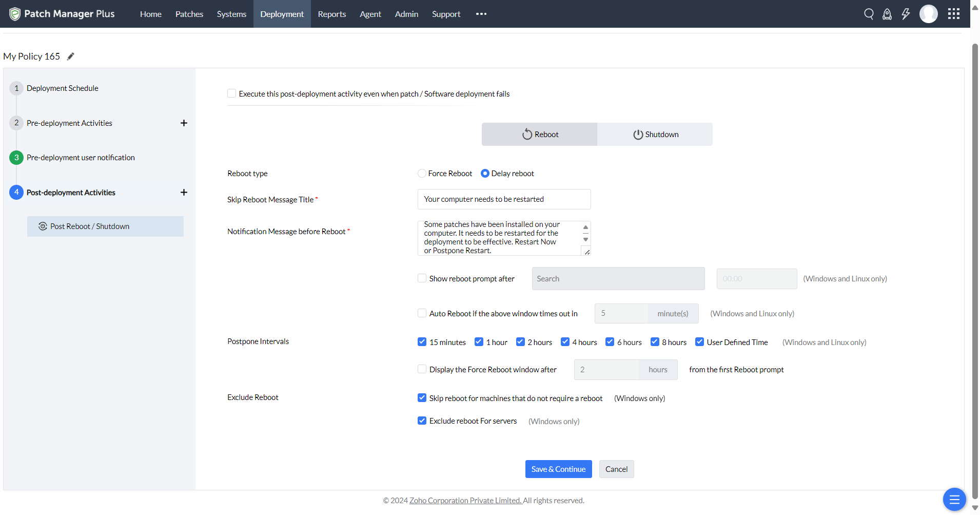Viewport: 980px width, 515px height.
Task: Edit the policy name with pencil icon
Action: tap(71, 56)
